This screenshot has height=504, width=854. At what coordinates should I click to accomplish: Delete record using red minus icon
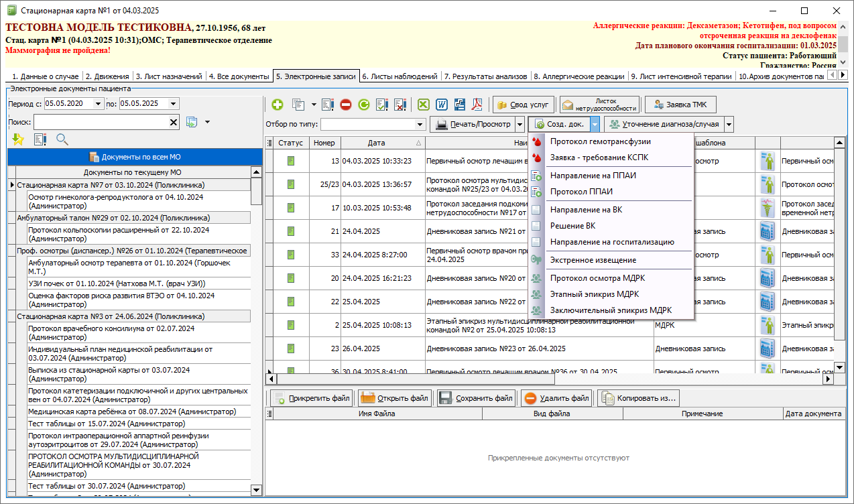click(345, 105)
